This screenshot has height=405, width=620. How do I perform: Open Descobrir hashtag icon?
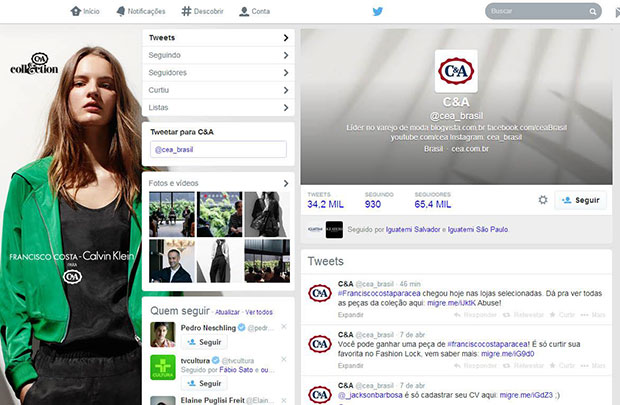pyautogui.click(x=186, y=11)
